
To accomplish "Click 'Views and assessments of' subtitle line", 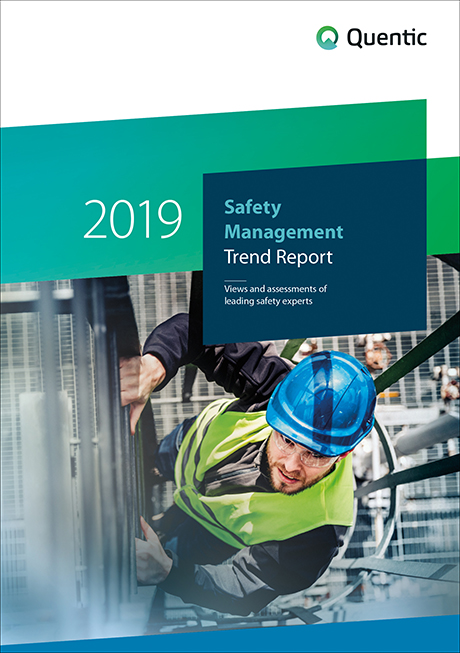I will tap(275, 289).
